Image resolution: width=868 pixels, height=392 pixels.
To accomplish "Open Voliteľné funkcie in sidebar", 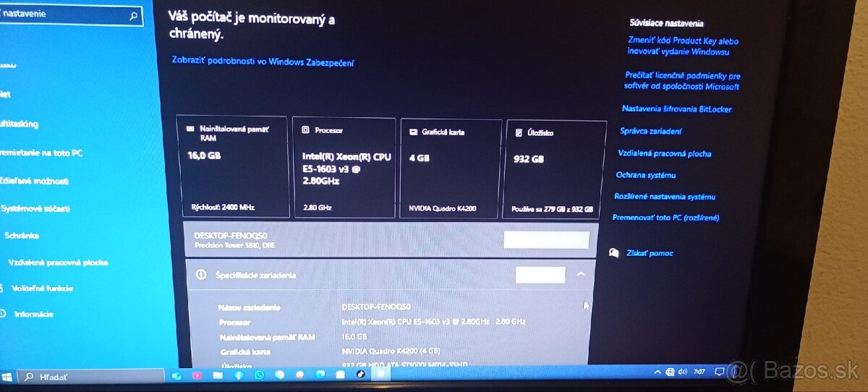I will click(42, 288).
